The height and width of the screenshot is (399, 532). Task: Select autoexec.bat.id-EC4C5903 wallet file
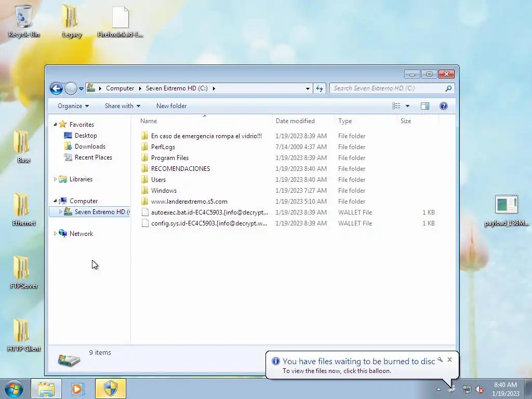click(x=209, y=212)
